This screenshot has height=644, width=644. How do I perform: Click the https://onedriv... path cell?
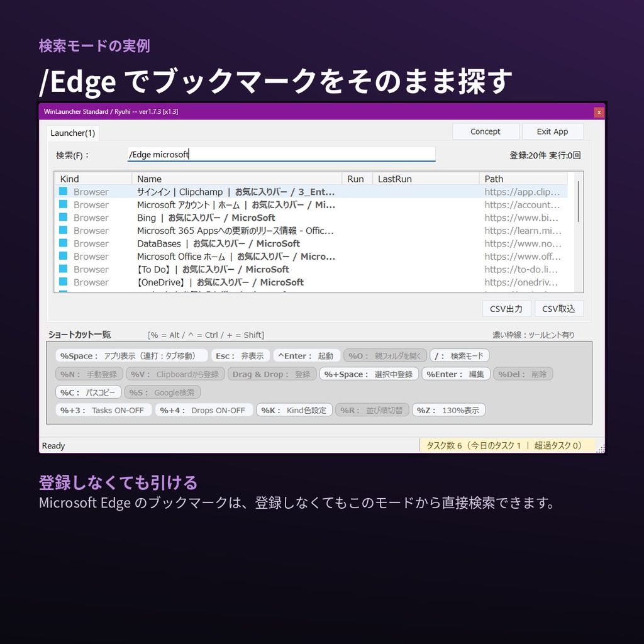pos(521,282)
